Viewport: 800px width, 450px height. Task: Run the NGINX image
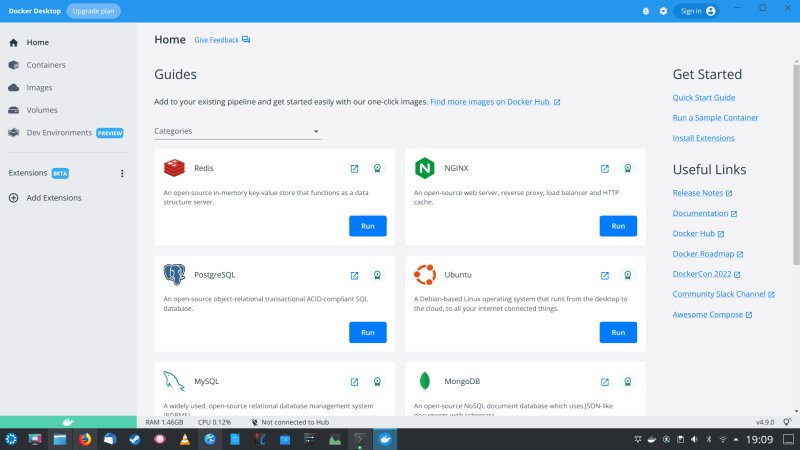(x=618, y=226)
